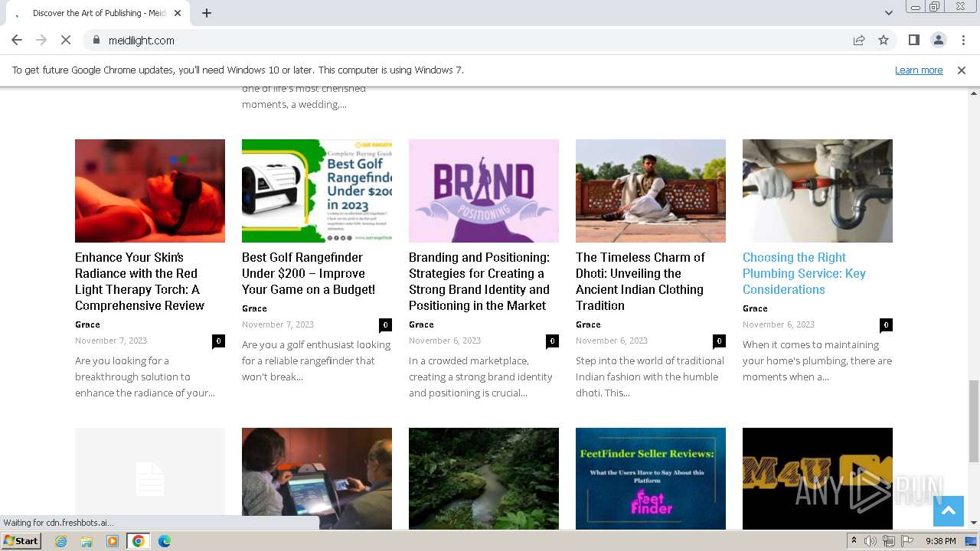The height and width of the screenshot is (551, 980).
Task: Click the meidilight.com address bar
Action: (x=459, y=41)
